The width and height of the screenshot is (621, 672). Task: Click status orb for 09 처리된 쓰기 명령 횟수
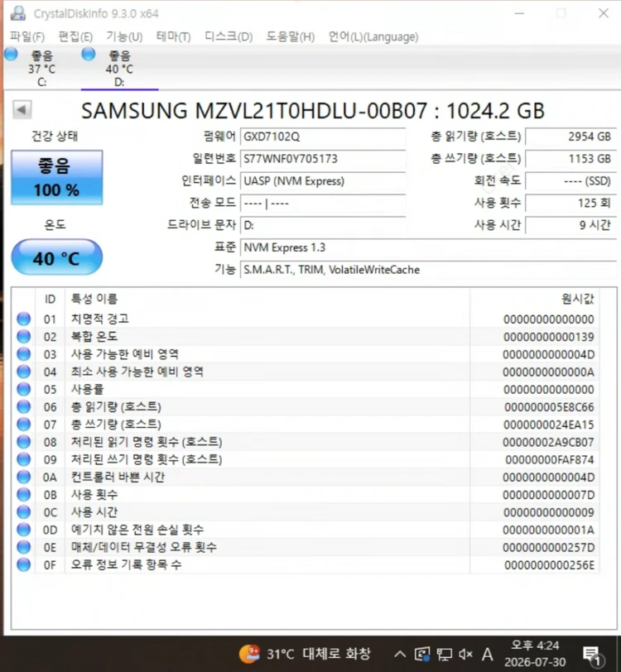(x=23, y=459)
